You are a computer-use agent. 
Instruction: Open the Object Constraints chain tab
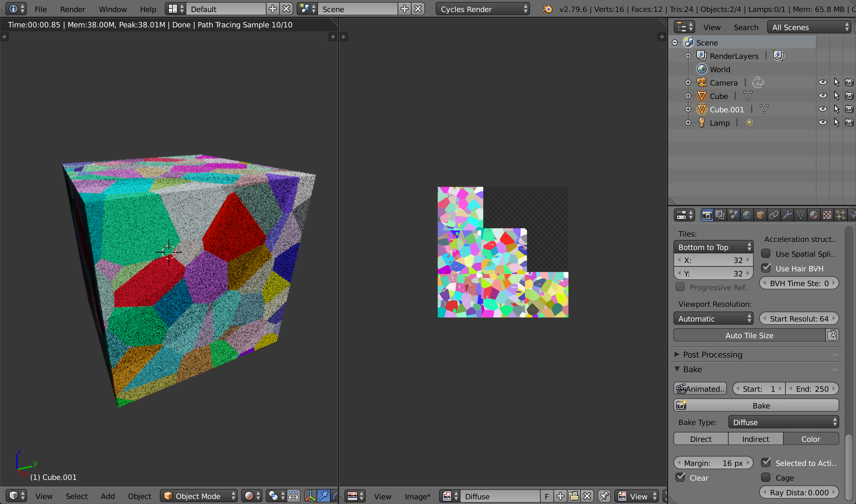tap(773, 215)
